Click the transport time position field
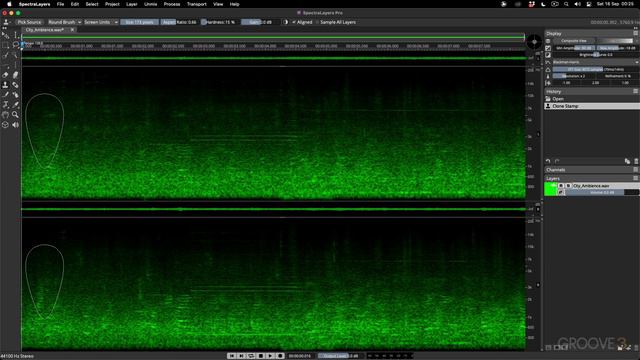 tap(300, 356)
